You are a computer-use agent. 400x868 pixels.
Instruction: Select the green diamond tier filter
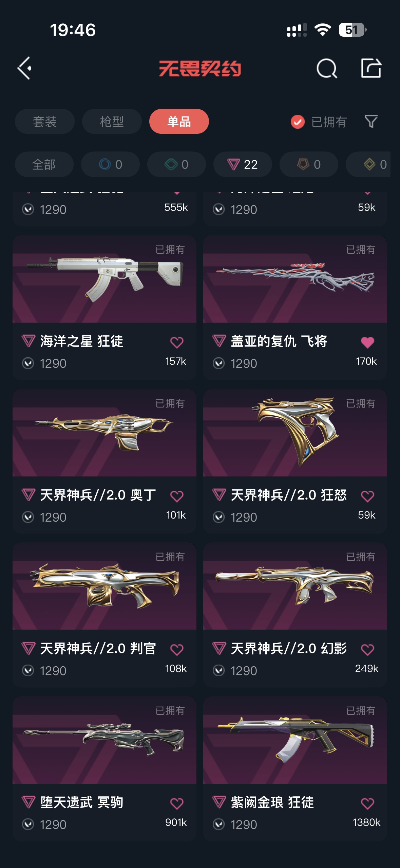point(176,164)
